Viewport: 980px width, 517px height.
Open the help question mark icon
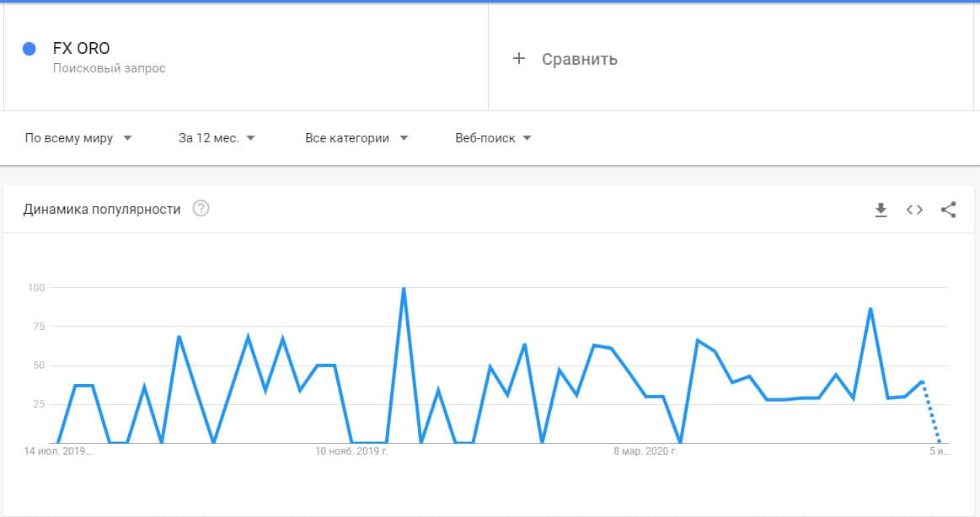click(201, 209)
